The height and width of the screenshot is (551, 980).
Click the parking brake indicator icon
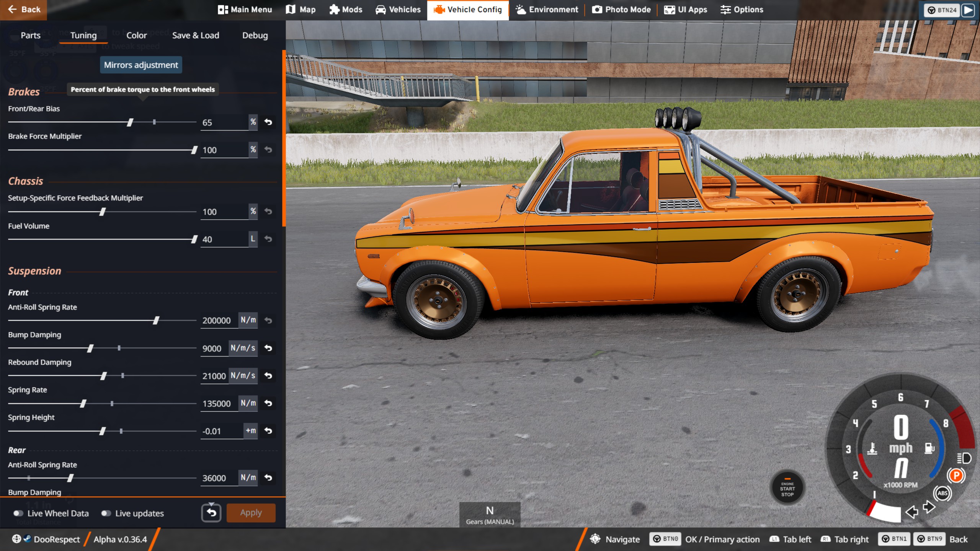coord(956,476)
